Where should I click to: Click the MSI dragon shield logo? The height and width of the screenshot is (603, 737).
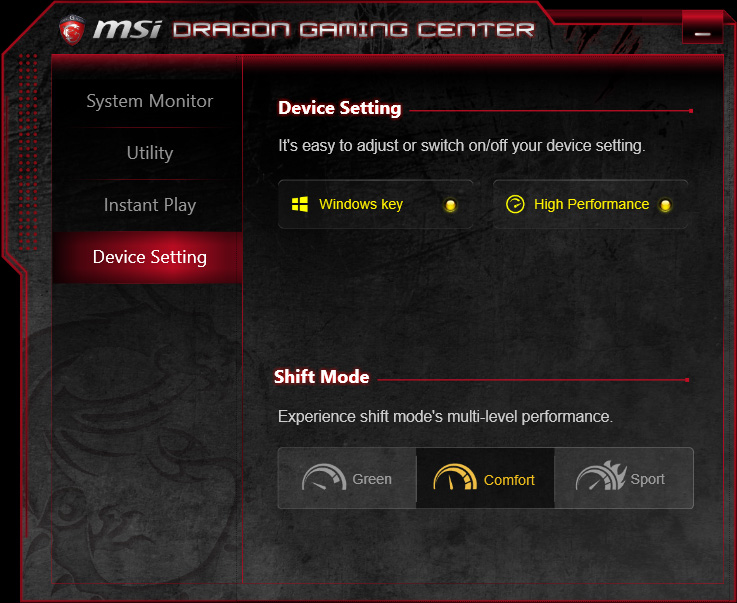72,29
